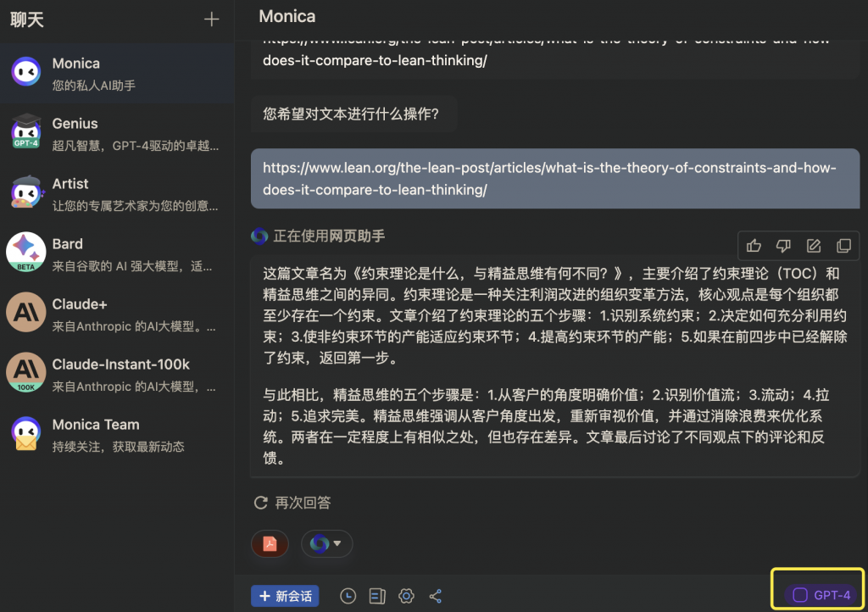Open the prompt library book icon
This screenshot has height=612, width=868.
point(377,596)
